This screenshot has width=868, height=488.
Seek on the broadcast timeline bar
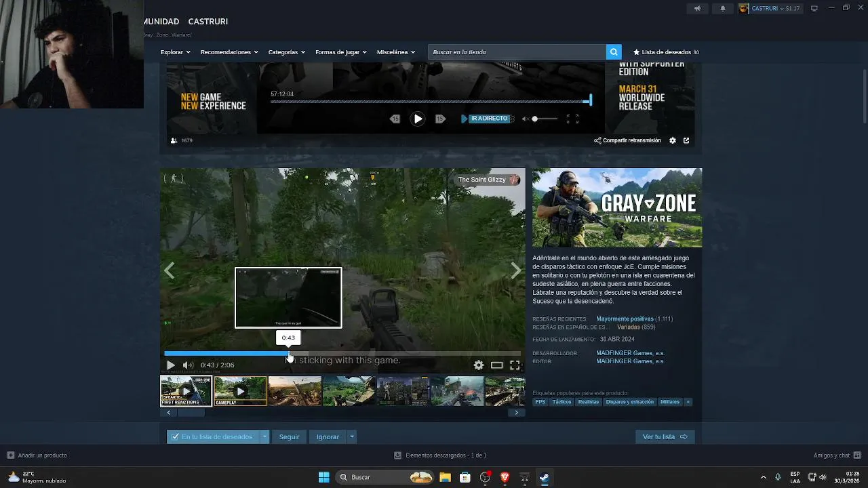pos(430,102)
